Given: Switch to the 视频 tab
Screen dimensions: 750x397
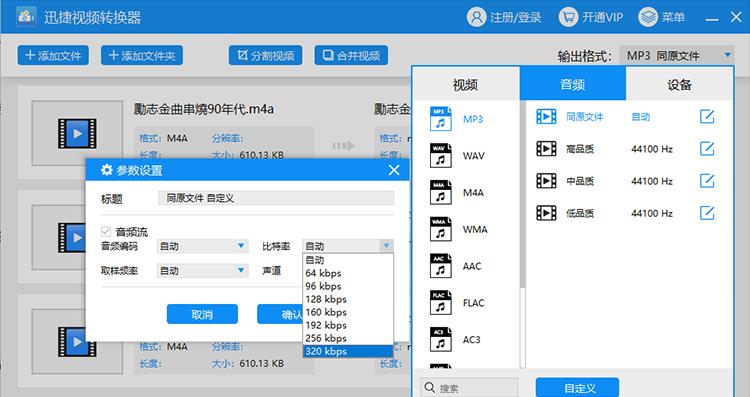Looking at the screenshot, I should 465,84.
